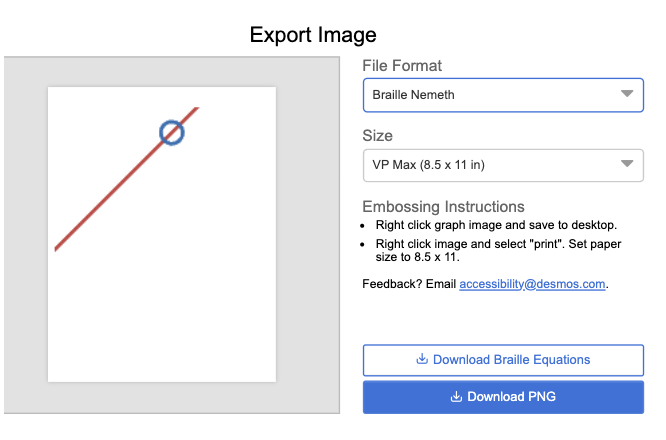The height and width of the screenshot is (440, 666).
Task: Open the accessibility@desmos.com email link
Action: click(x=533, y=284)
